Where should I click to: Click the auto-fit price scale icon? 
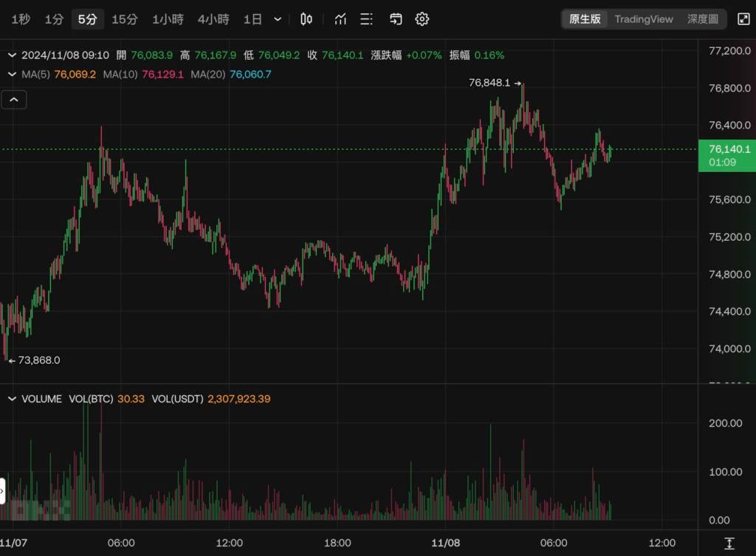(x=729, y=543)
